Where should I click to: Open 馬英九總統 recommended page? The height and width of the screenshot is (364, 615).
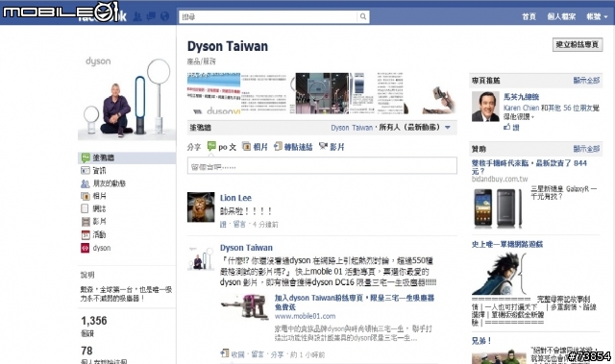point(521,97)
